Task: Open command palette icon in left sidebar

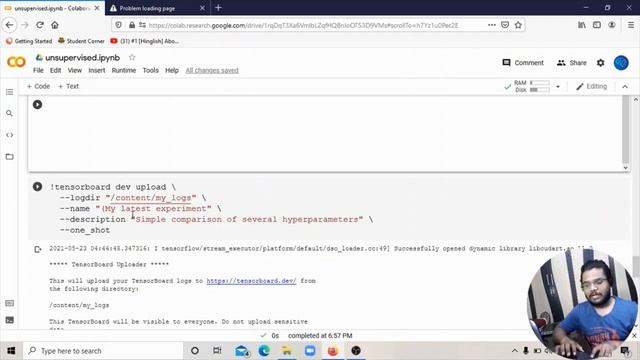Action: [9, 303]
